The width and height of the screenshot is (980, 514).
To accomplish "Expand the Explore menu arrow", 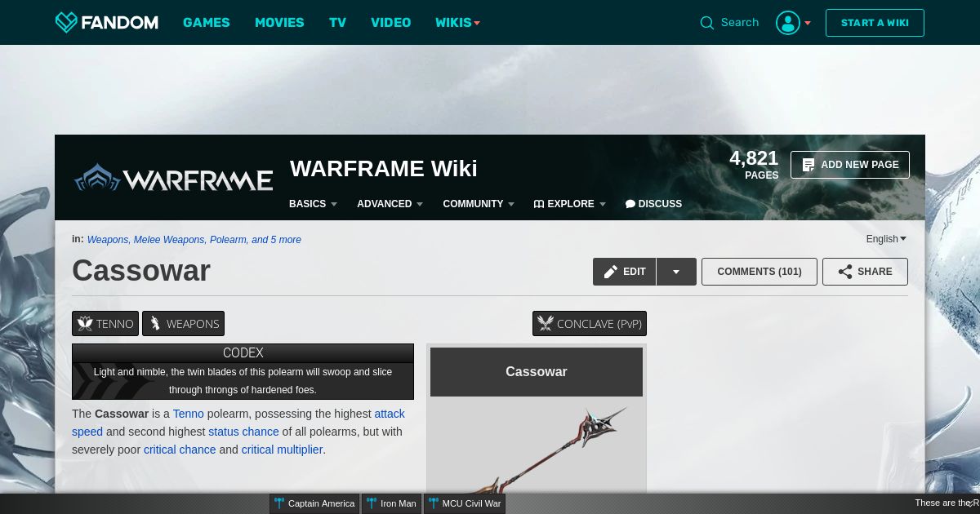I will [603, 204].
